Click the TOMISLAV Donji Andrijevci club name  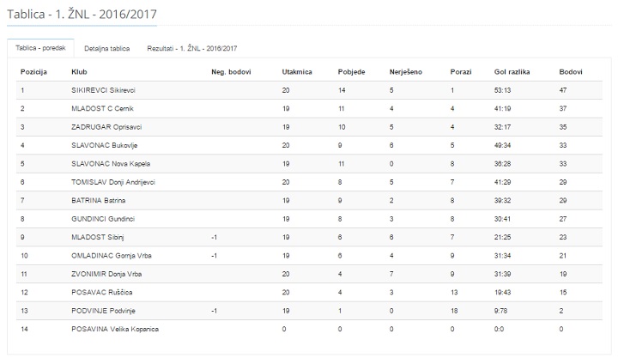pos(114,182)
